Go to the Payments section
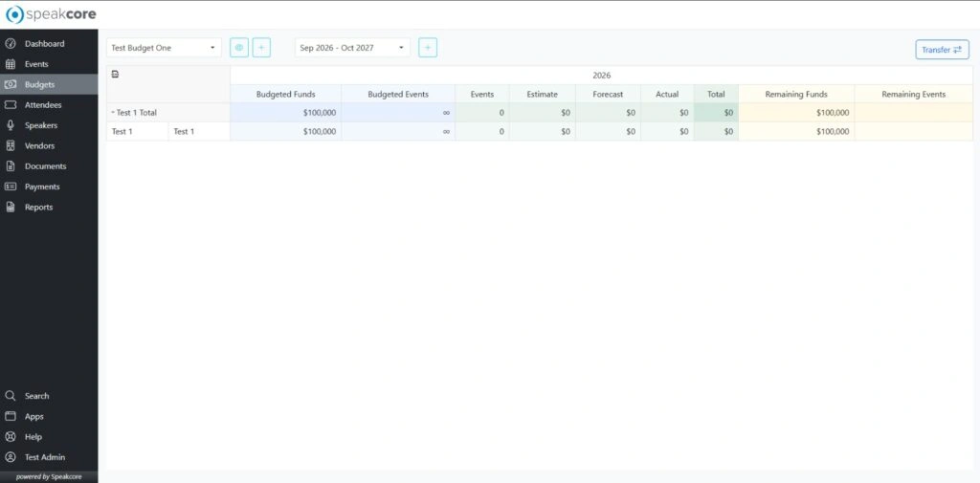The width and height of the screenshot is (980, 483). pyautogui.click(x=42, y=187)
